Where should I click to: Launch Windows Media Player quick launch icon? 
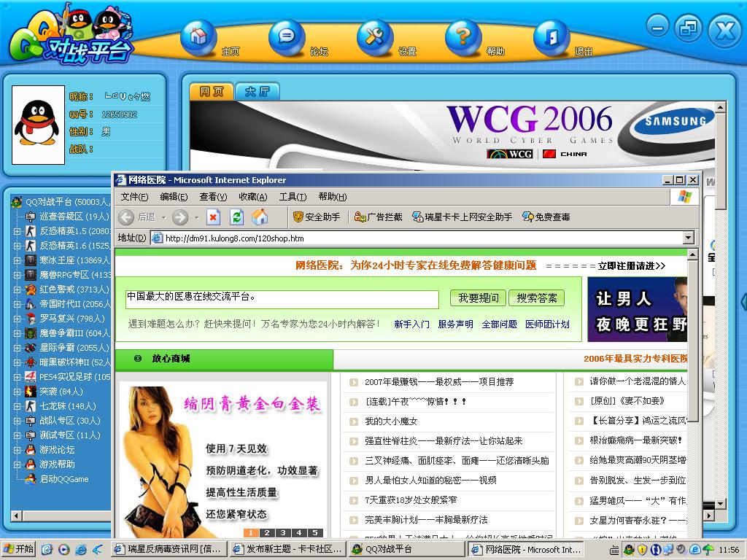pyautogui.click(x=64, y=550)
